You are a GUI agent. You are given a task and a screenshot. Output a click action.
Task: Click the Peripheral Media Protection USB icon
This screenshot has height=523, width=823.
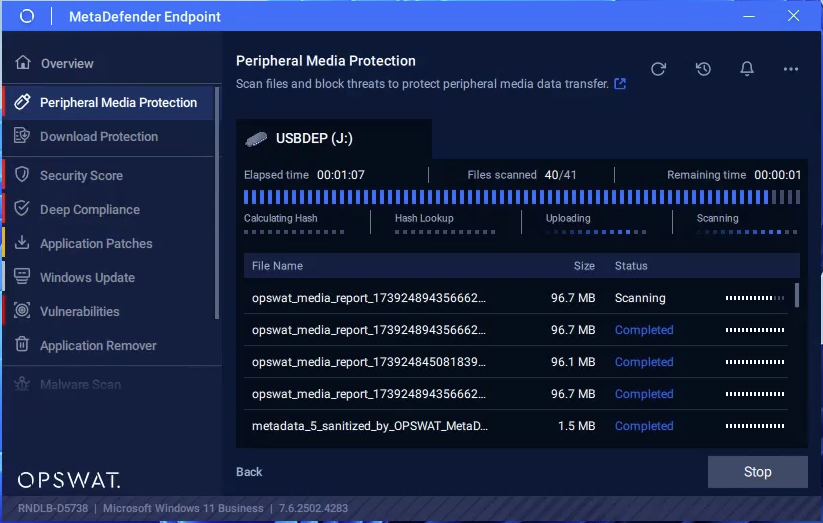[22, 102]
